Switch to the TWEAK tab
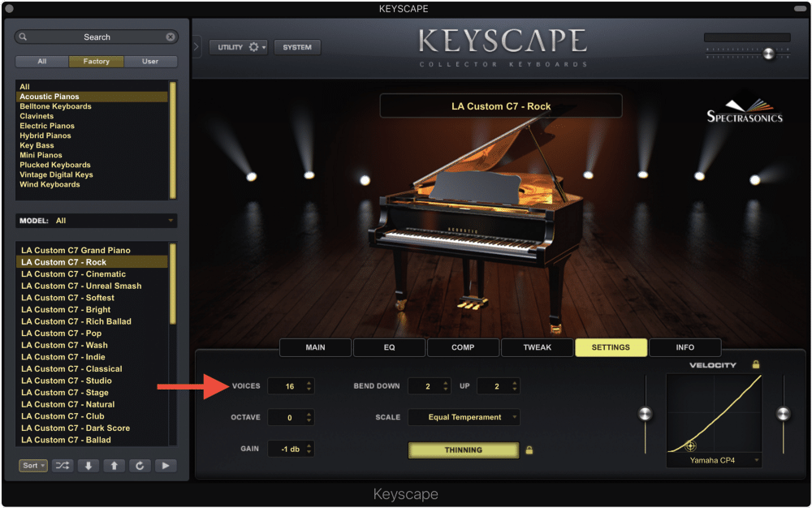This screenshot has height=508, width=812. click(x=537, y=347)
